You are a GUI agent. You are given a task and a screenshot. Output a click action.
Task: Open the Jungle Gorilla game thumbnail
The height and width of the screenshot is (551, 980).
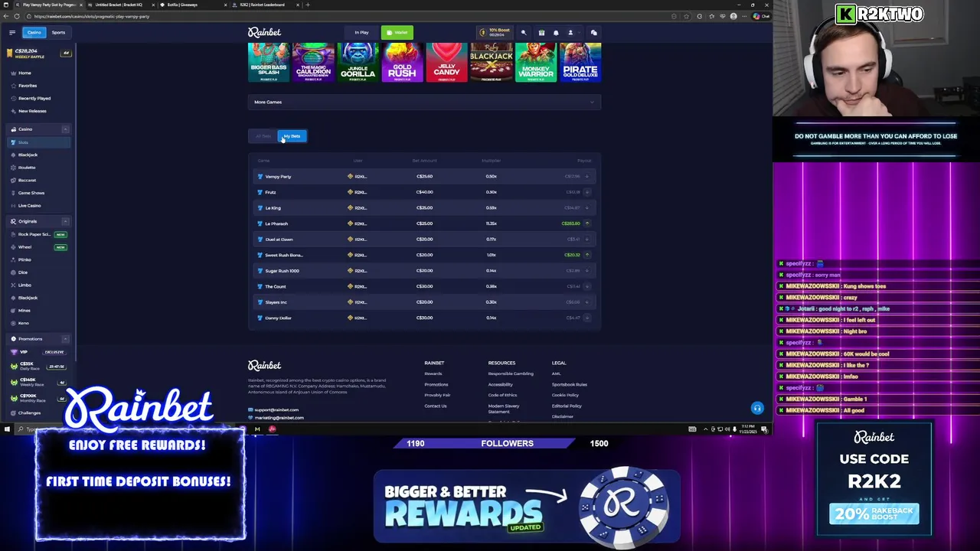358,62
